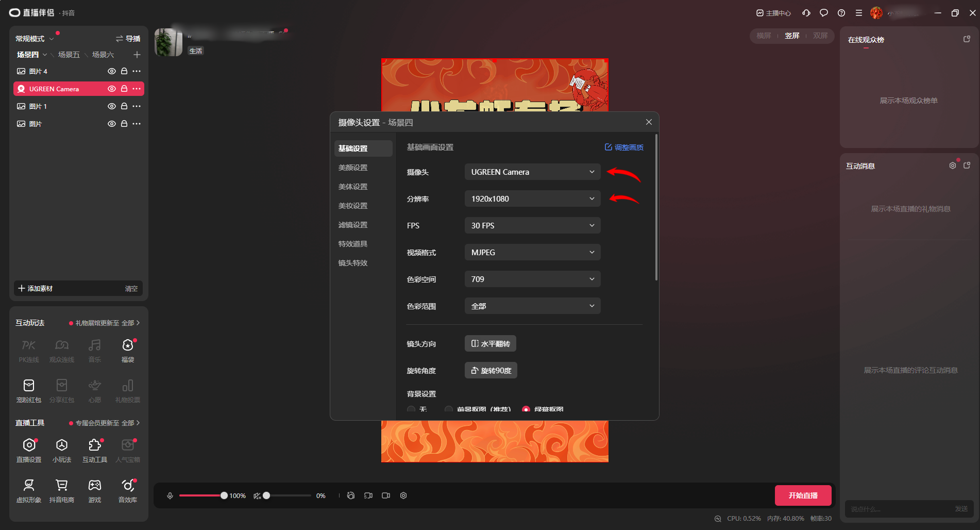This screenshot has width=980, height=530.
Task: Open the 视频格式 MJPEG dropdown
Action: click(x=533, y=252)
